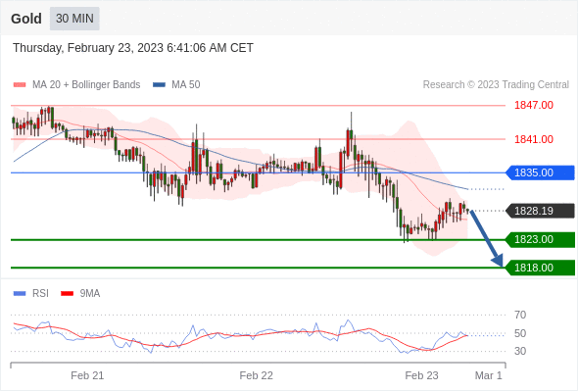
Task: Click the 1847.00 resistance level label
Action: [x=534, y=105]
